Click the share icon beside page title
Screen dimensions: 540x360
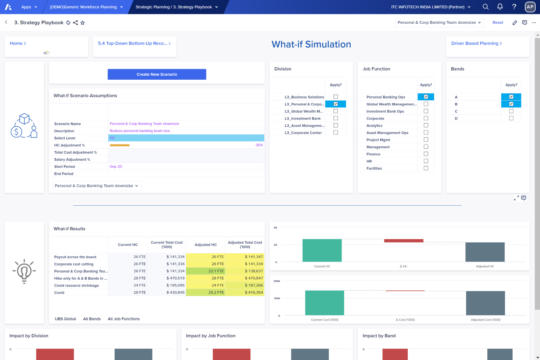(75, 23)
